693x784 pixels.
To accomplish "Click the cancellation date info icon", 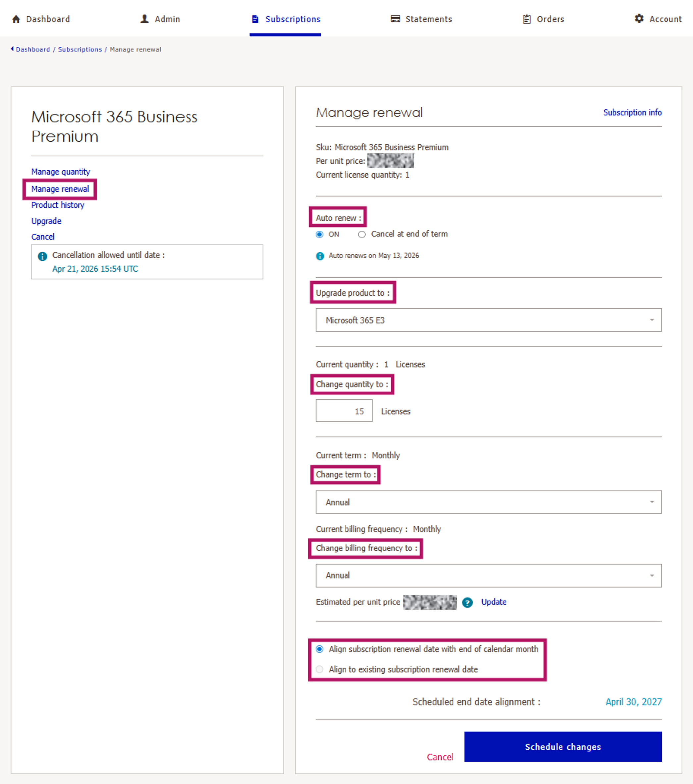I will [x=43, y=256].
